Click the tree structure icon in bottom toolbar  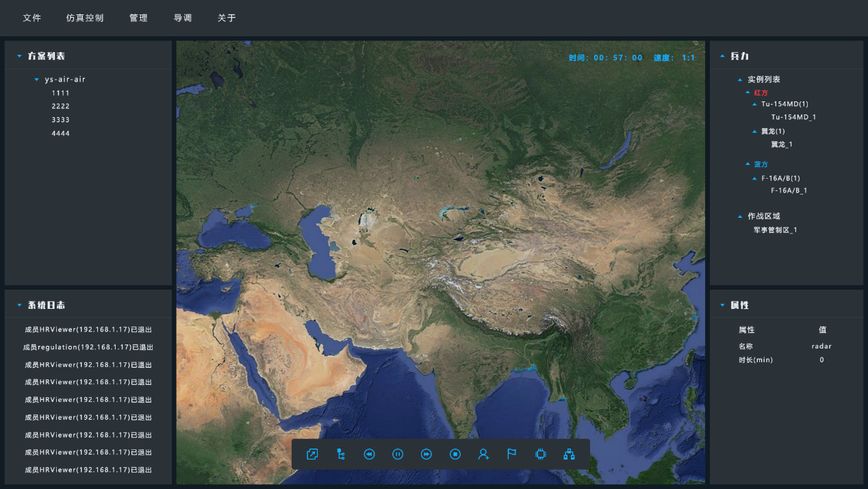(x=341, y=454)
